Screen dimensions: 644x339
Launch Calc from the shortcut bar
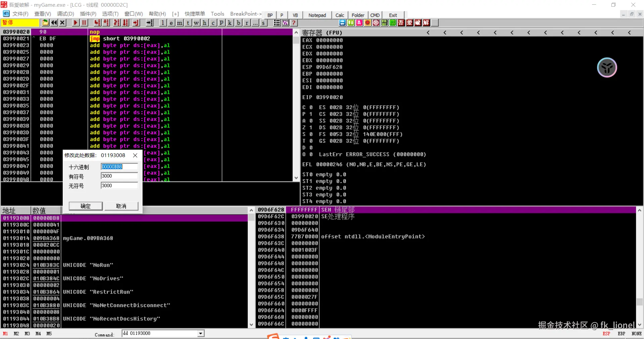pos(340,15)
